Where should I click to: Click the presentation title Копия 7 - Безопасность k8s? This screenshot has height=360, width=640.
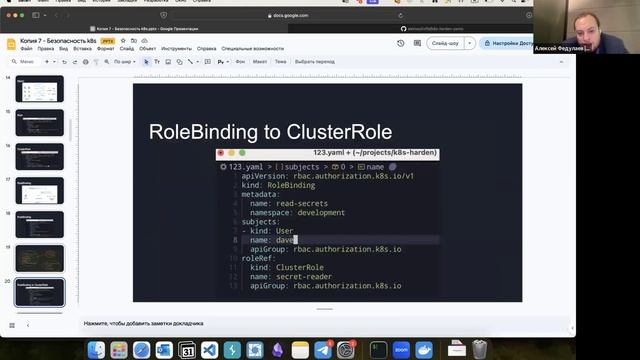(x=58, y=41)
